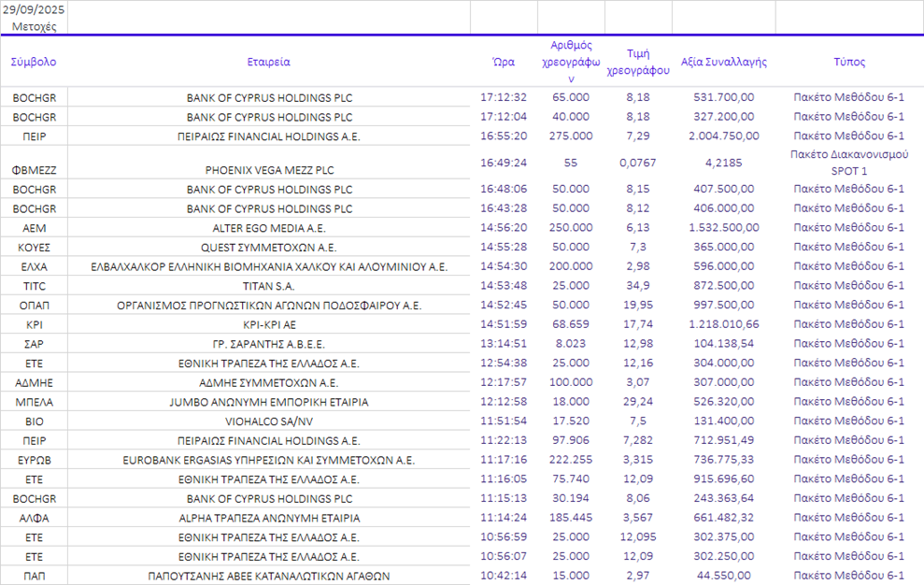This screenshot has height=585, width=924.
Task: Click the Αριθμός χρεογράφων column header
Action: 571,62
